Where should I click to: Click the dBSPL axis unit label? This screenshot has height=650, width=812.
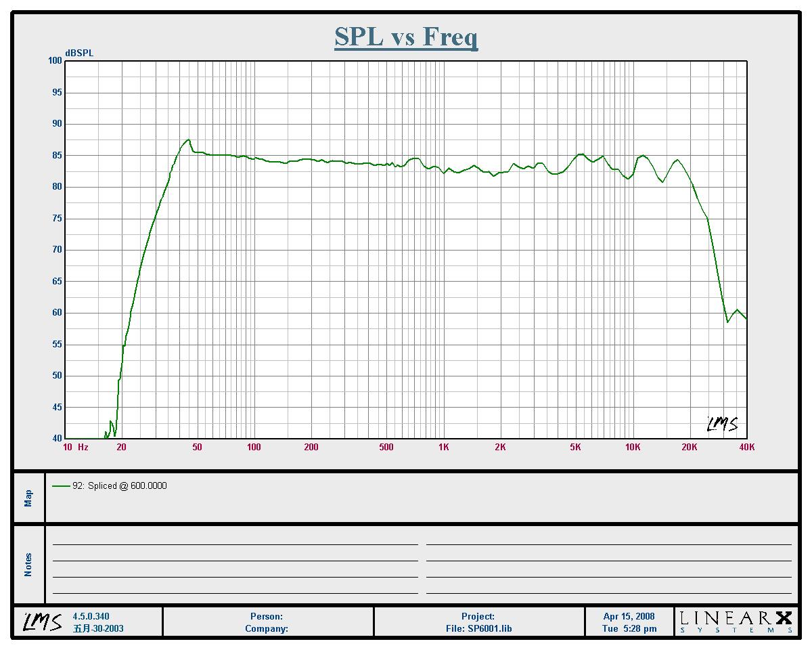point(79,53)
